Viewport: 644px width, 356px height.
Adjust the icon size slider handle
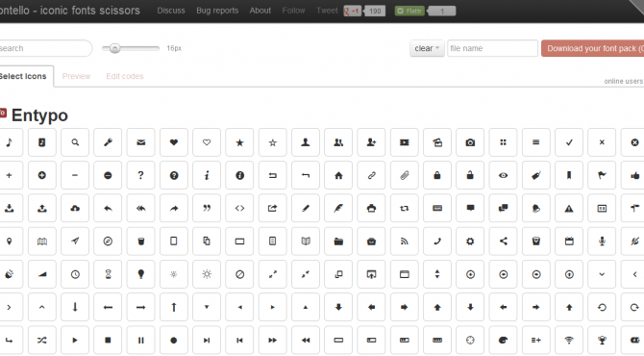114,48
